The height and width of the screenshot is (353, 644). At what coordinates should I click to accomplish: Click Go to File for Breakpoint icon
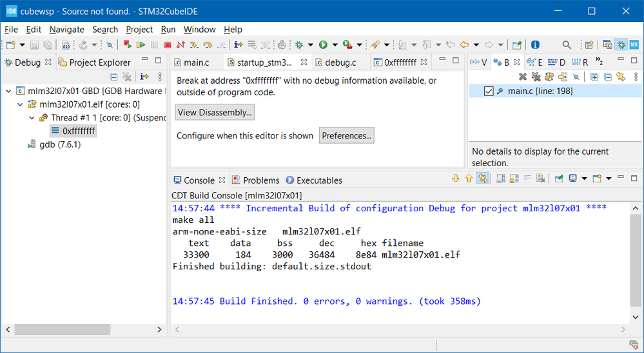563,77
